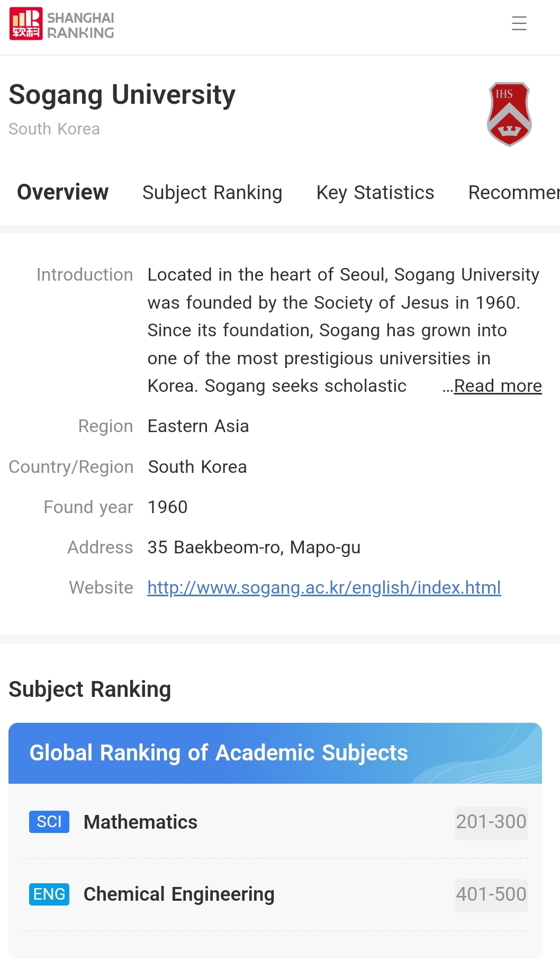Screen dimensions: 560x959
Task: Open the Mathematics subject ranking
Action: [140, 822]
